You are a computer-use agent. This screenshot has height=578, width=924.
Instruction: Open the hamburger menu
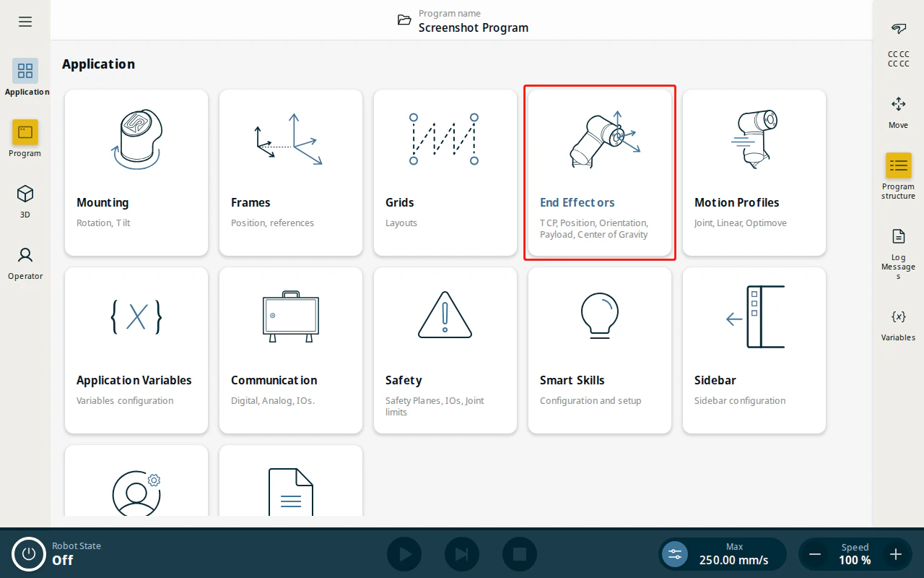pos(25,22)
